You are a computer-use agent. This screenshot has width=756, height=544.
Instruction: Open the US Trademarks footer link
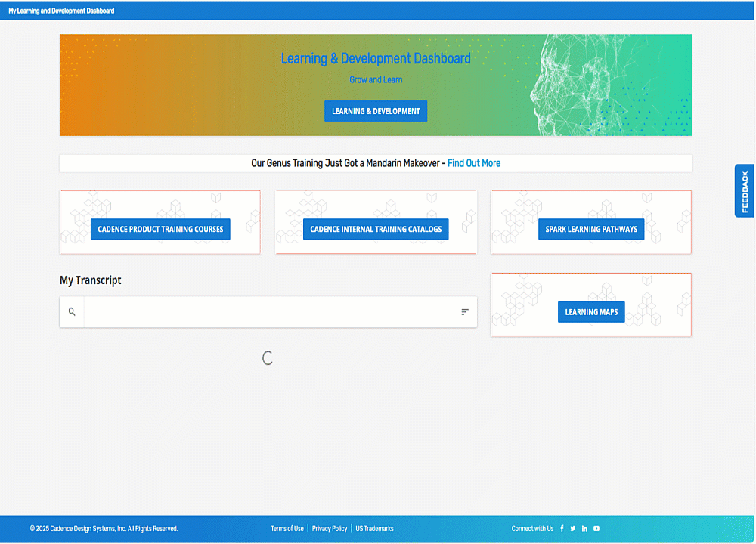pyautogui.click(x=375, y=529)
